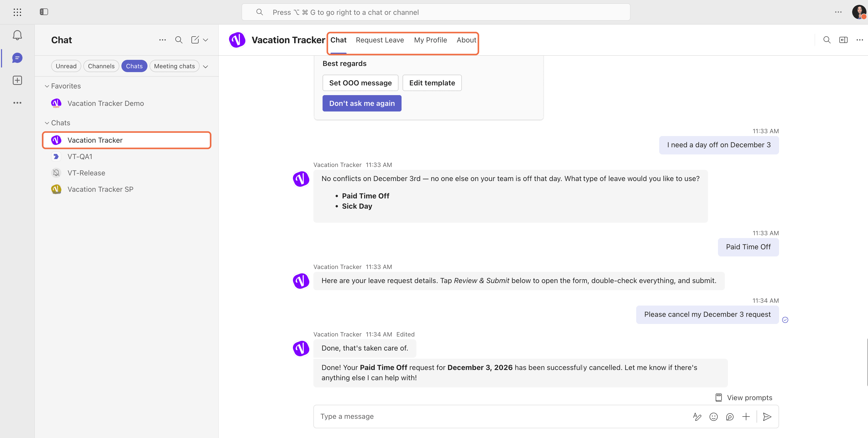Open the VT-Release chat

pos(127,173)
